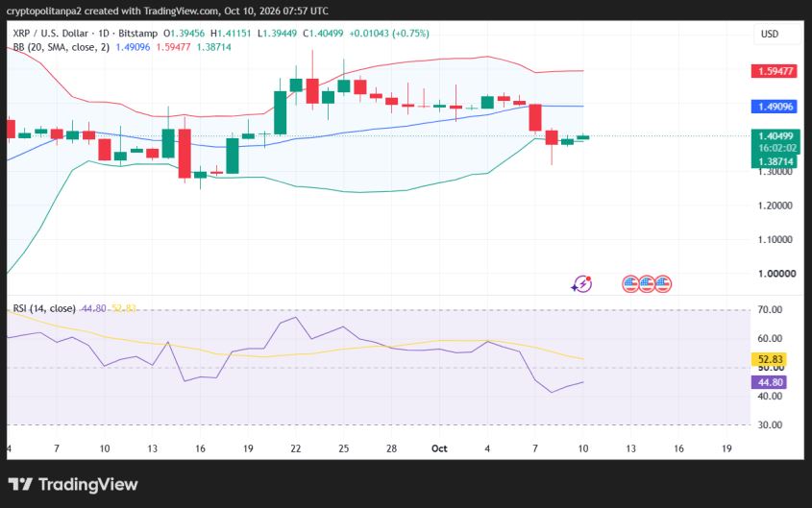
Task: Click the 1.00000 price axis label
Action: tap(776, 274)
